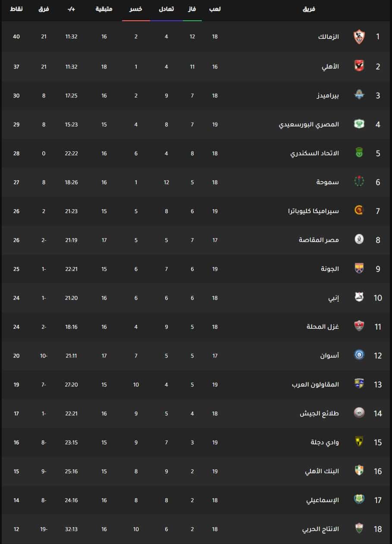
Task: Click the نقاط points column header
Action: click(x=16, y=9)
